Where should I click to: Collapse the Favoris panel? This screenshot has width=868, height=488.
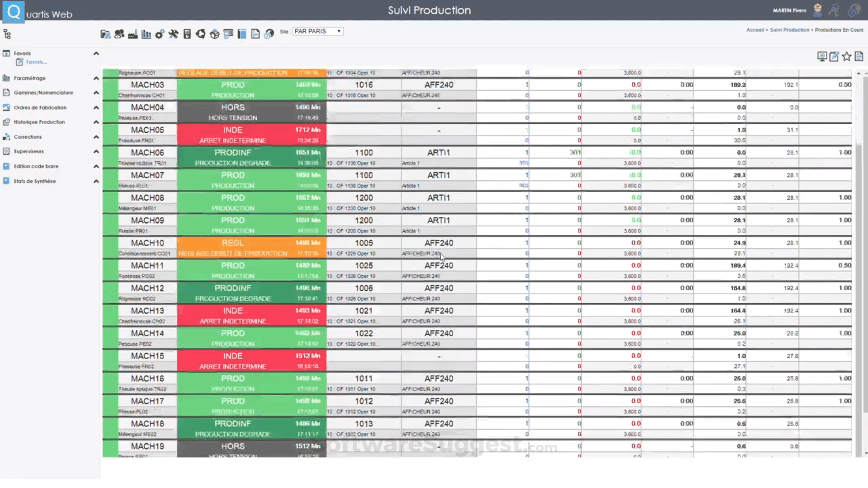pyautogui.click(x=96, y=53)
